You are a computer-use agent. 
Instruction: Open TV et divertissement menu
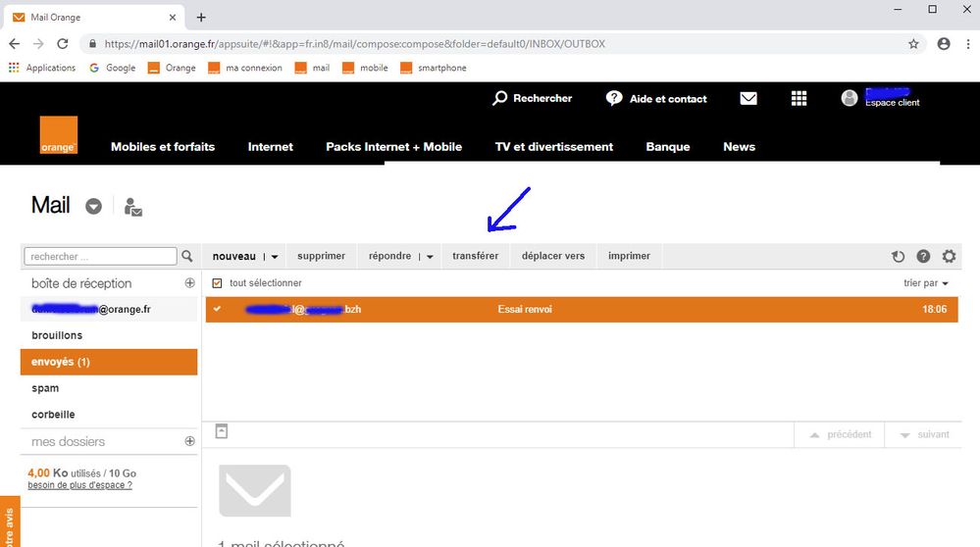[x=553, y=147]
